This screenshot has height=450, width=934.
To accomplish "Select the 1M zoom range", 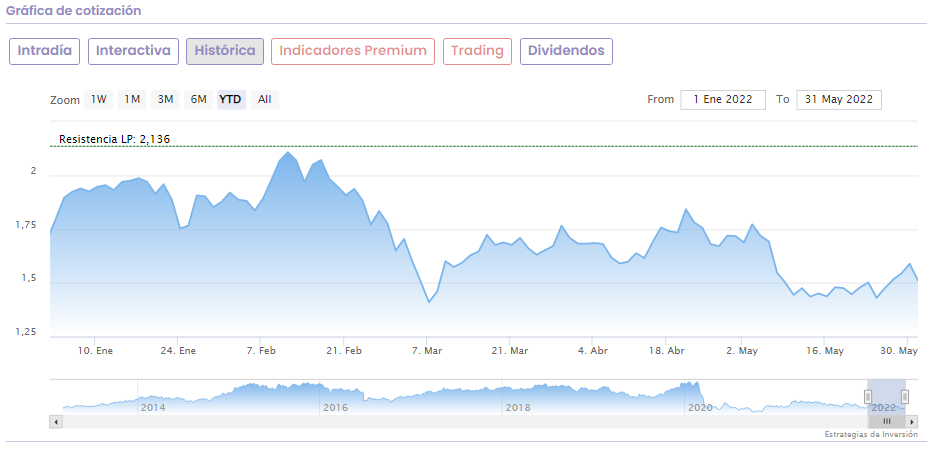I will click(132, 99).
